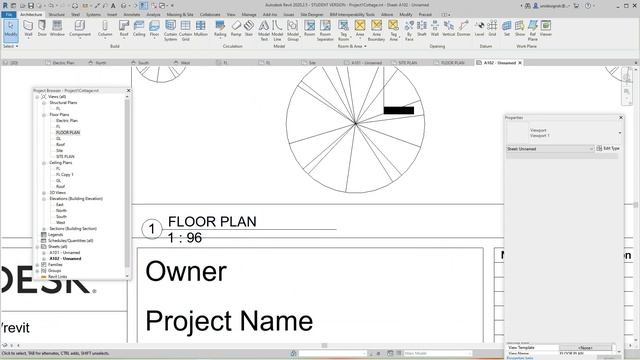Image resolution: width=640 pixels, height=360 pixels.
Task: Select the Dormer opening tool
Action: click(463, 29)
